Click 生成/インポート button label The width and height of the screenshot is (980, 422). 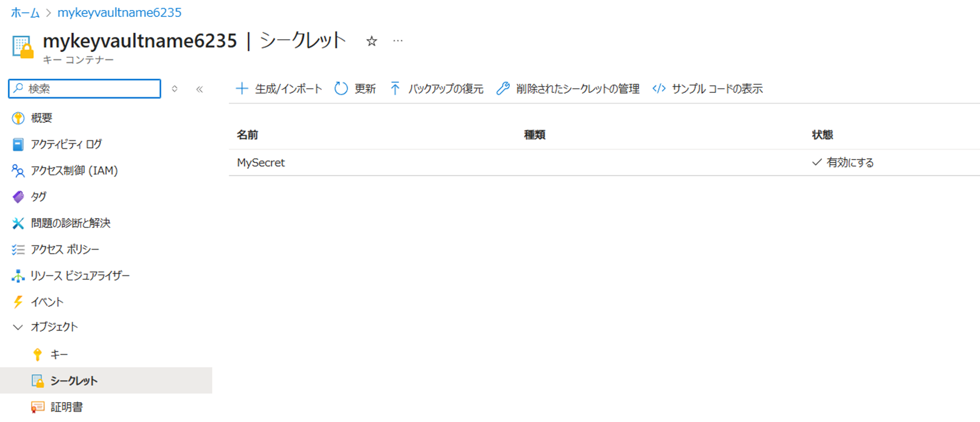coord(289,89)
